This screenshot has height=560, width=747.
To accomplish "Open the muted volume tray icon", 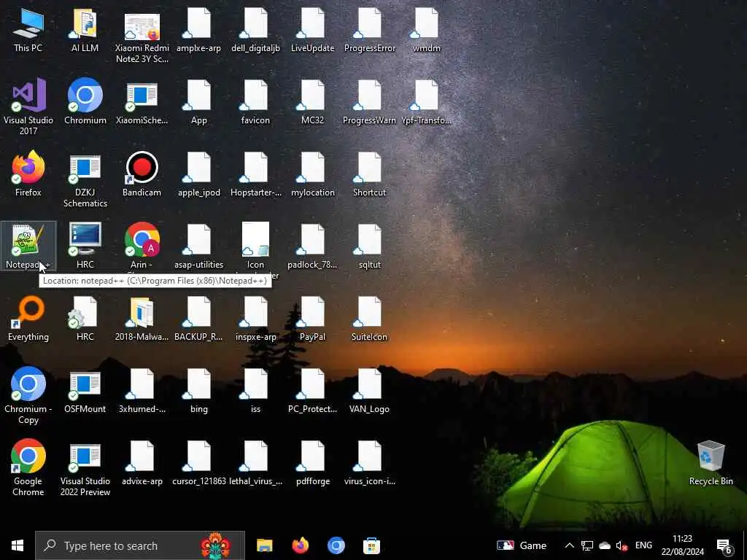I will pos(622,545).
